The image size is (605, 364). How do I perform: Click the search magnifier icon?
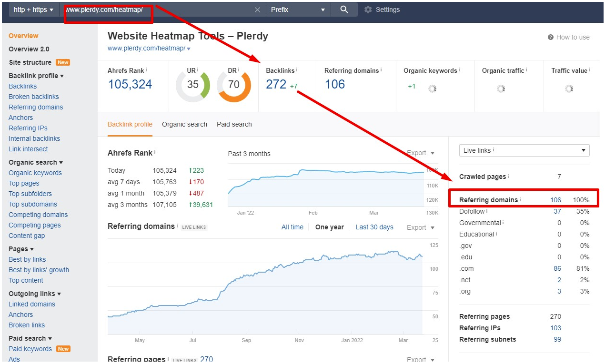(344, 9)
